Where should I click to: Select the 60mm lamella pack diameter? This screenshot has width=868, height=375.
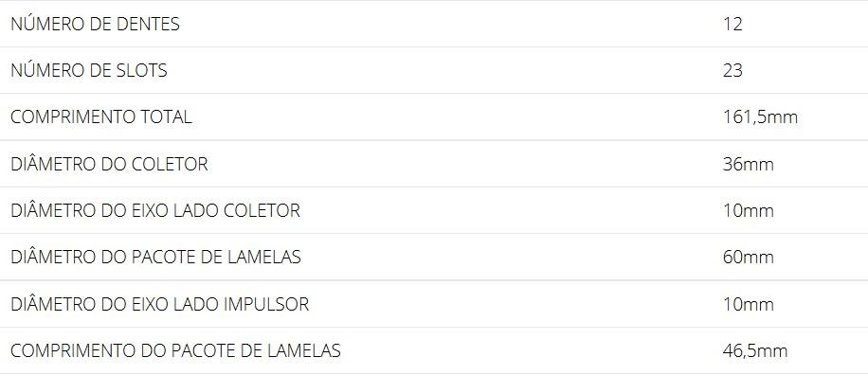coord(748,258)
